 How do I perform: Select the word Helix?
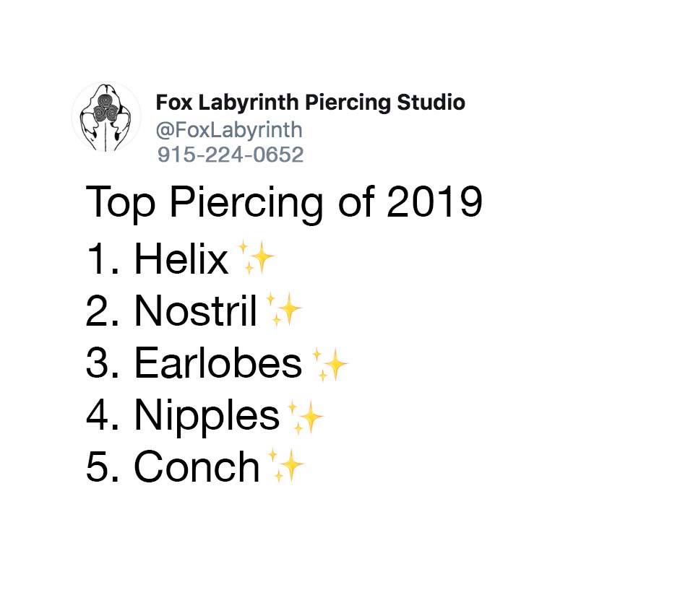pos(181,259)
